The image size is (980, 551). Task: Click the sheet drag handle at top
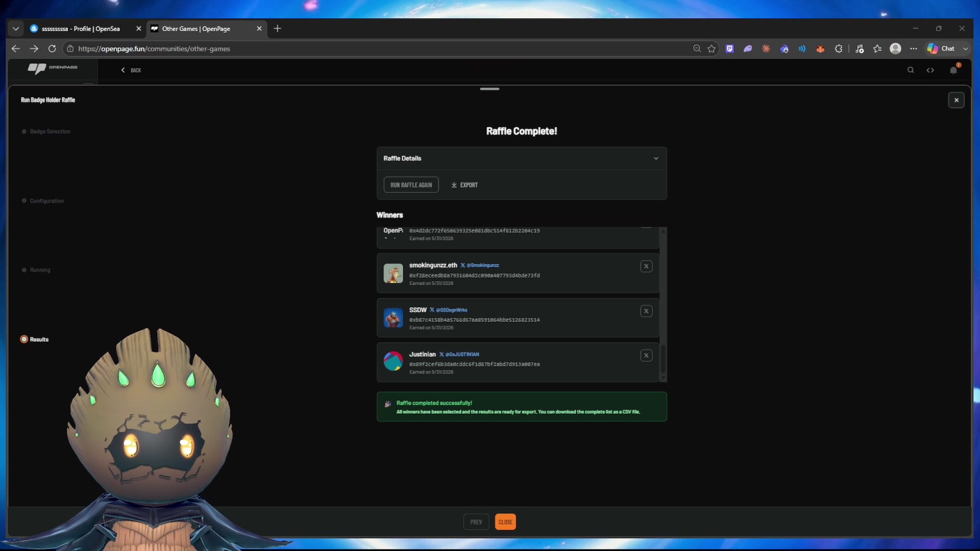tap(489, 89)
